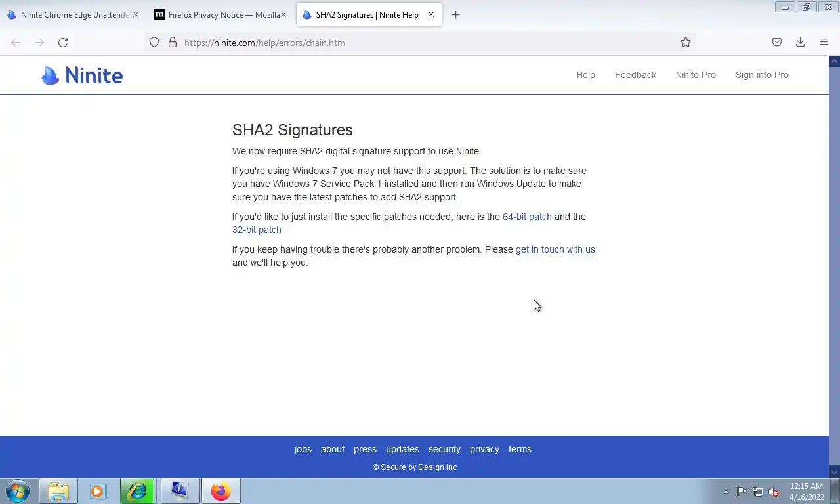
Task: Close the Ninite Chrome Edge tab
Action: [136, 14]
